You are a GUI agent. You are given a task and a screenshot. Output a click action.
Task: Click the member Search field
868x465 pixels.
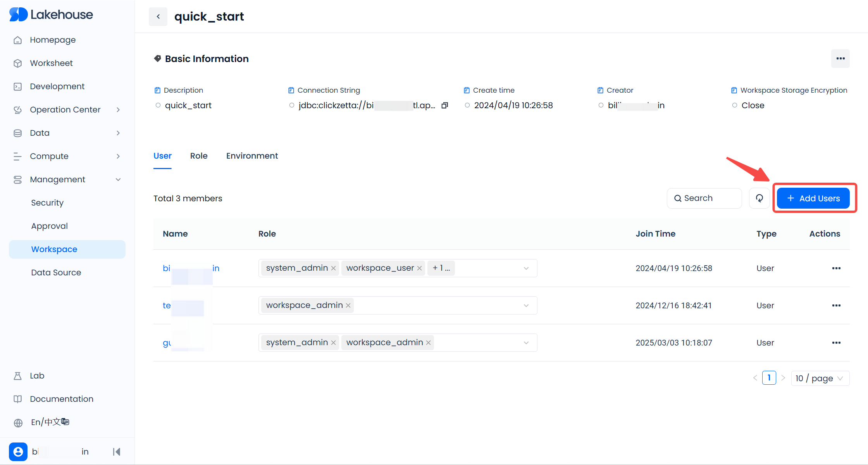[x=704, y=198]
